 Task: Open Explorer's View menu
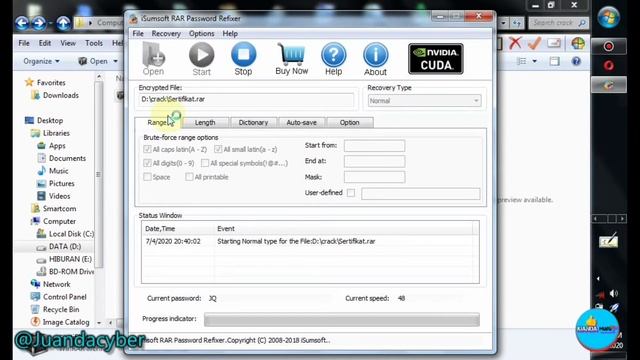(x=68, y=43)
